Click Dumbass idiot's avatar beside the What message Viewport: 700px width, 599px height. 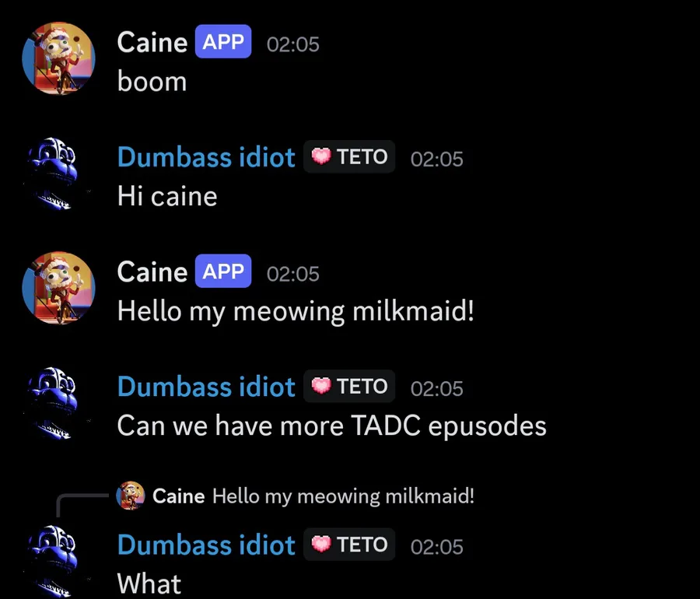(x=54, y=561)
